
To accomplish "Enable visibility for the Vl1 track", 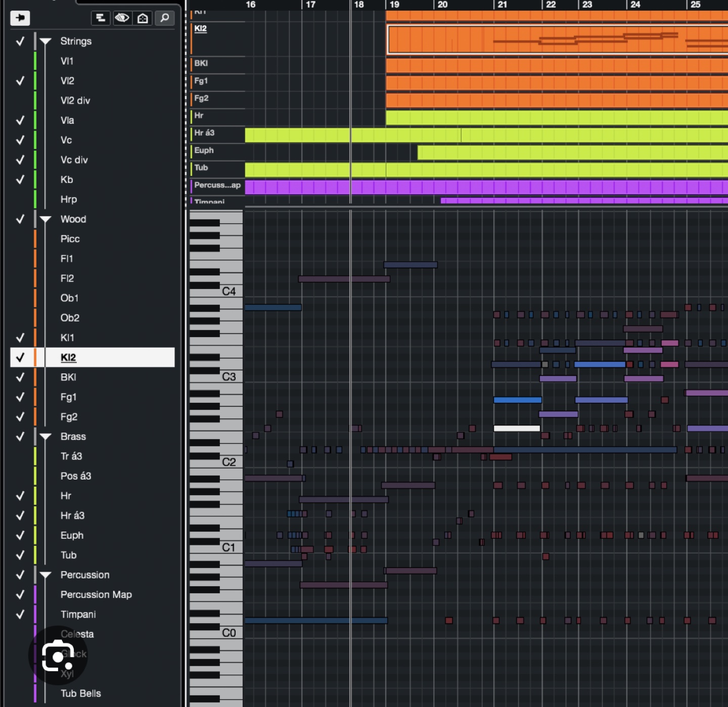I will click(x=20, y=61).
